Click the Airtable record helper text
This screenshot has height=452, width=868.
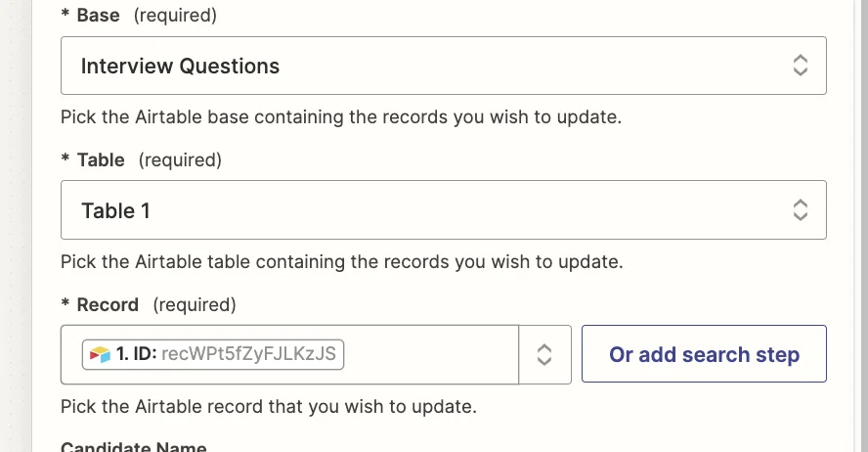pyautogui.click(x=269, y=406)
